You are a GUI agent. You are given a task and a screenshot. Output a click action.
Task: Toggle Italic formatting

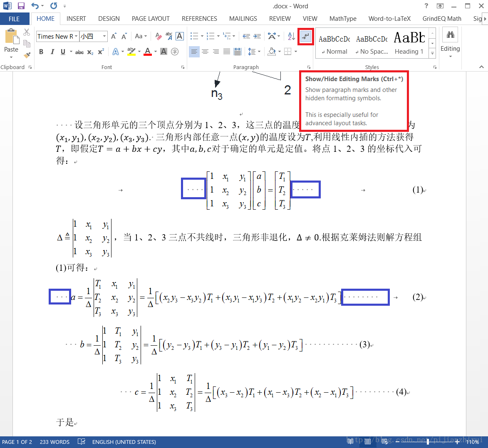pyautogui.click(x=52, y=52)
